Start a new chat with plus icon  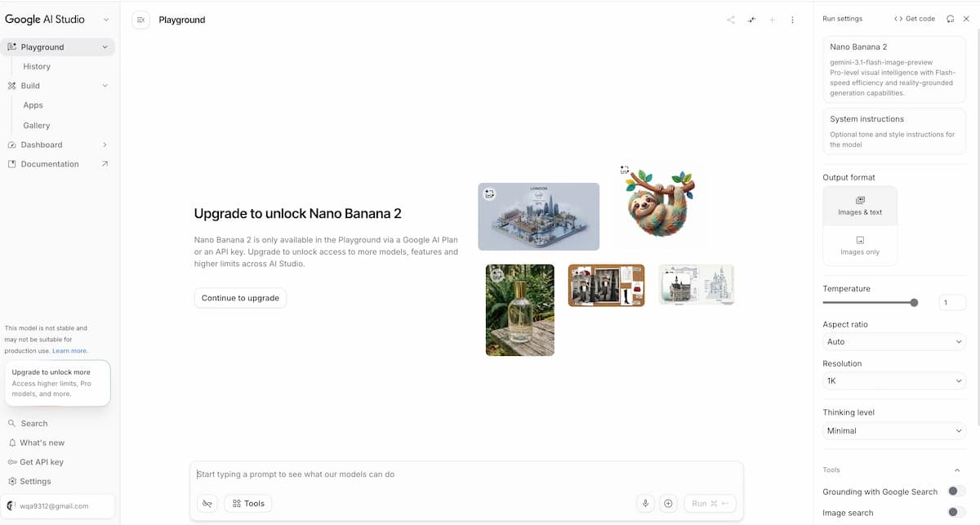point(772,20)
